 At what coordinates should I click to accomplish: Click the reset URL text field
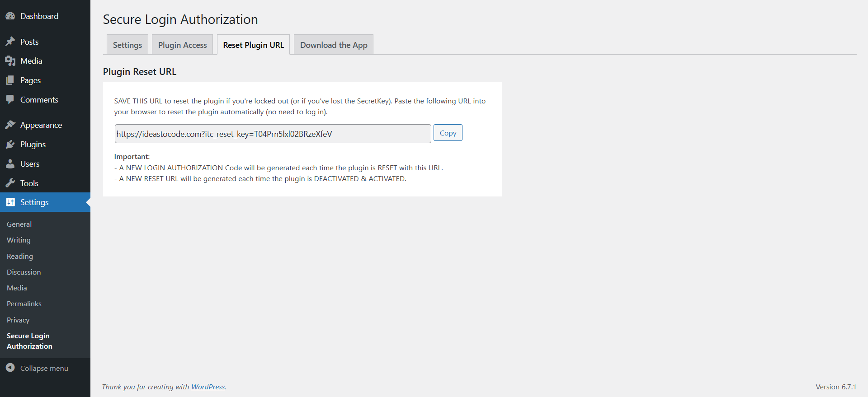273,134
